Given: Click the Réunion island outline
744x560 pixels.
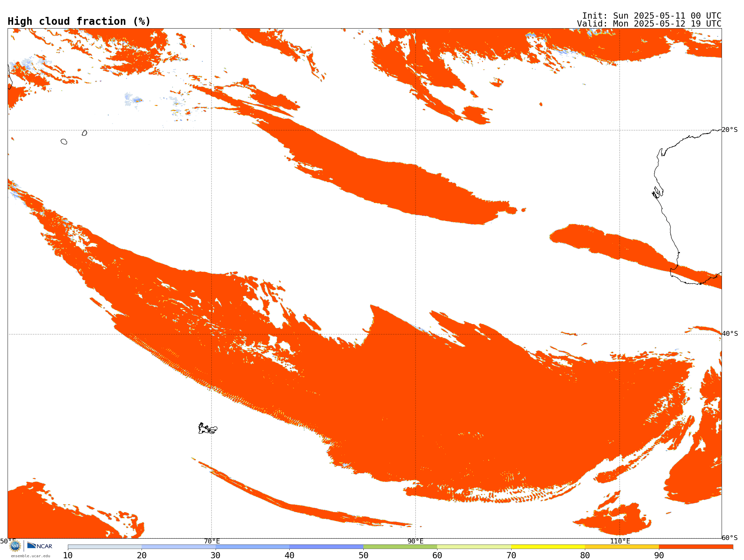Looking at the screenshot, I should point(64,142).
